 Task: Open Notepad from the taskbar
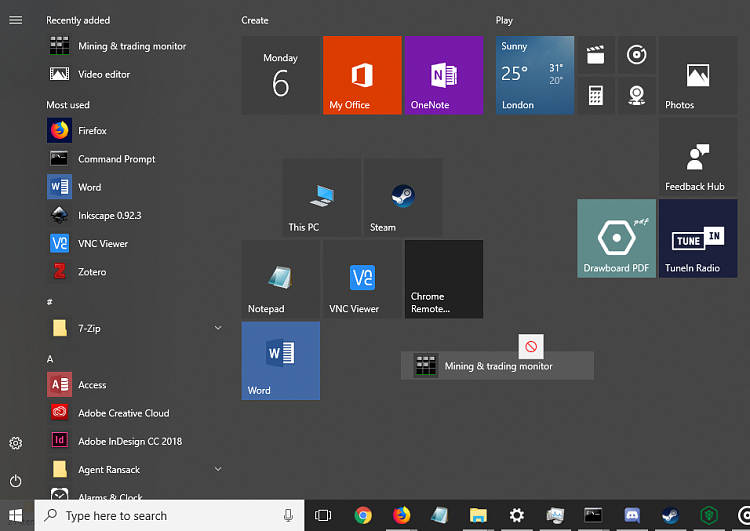click(x=440, y=515)
